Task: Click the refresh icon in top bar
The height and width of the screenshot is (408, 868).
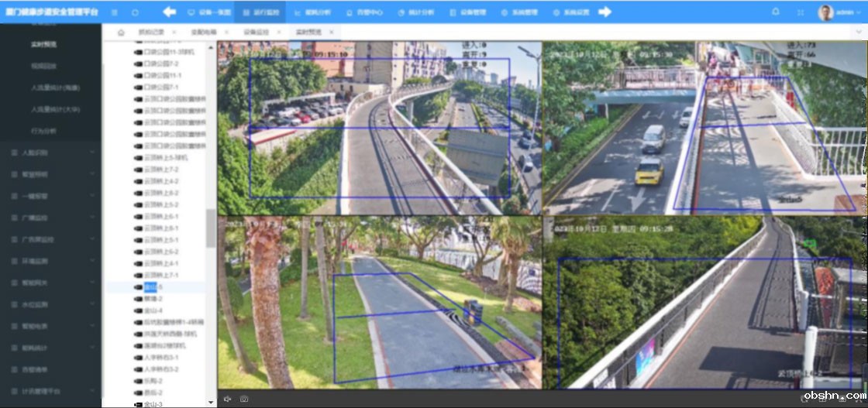Action: click(x=135, y=12)
